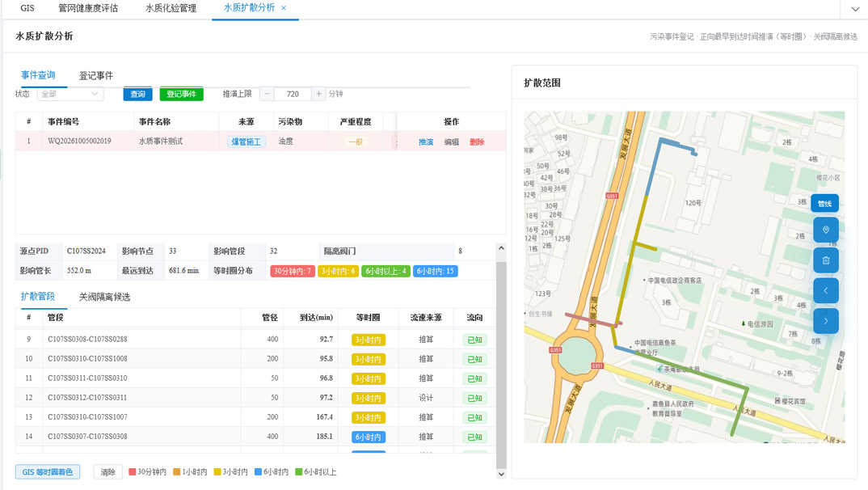Click the map location pin icon
The image size is (868, 490).
[825, 230]
